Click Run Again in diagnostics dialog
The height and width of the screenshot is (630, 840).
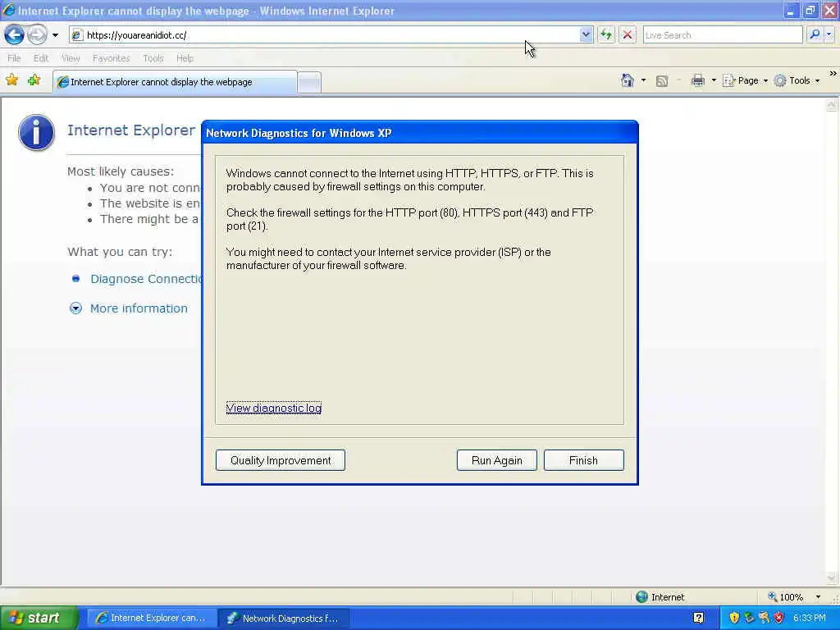[x=496, y=460]
